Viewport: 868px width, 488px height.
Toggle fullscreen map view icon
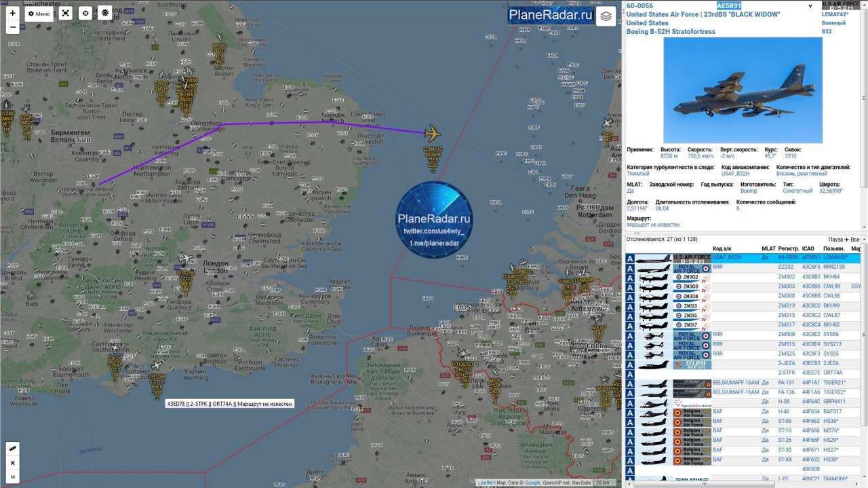point(65,13)
